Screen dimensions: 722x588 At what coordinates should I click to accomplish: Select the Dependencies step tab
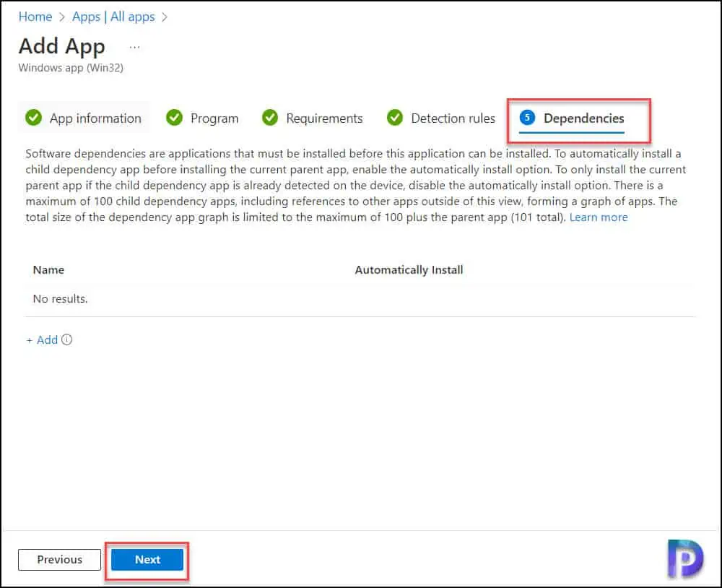point(572,119)
